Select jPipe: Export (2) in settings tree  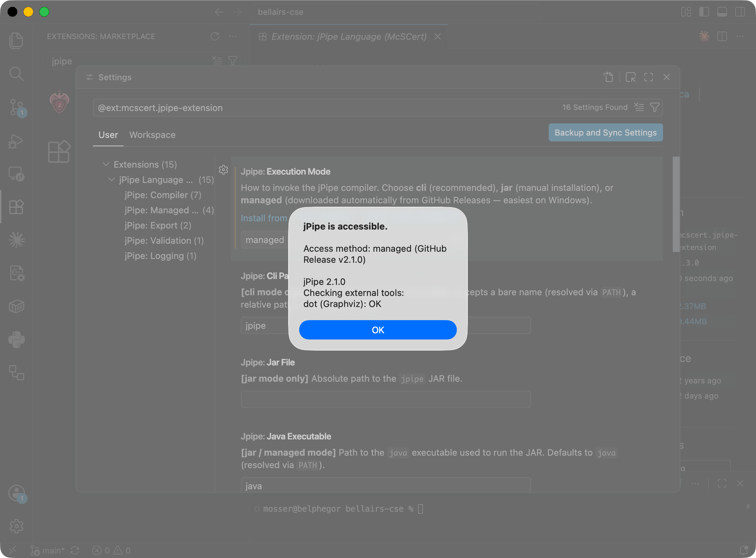(158, 225)
